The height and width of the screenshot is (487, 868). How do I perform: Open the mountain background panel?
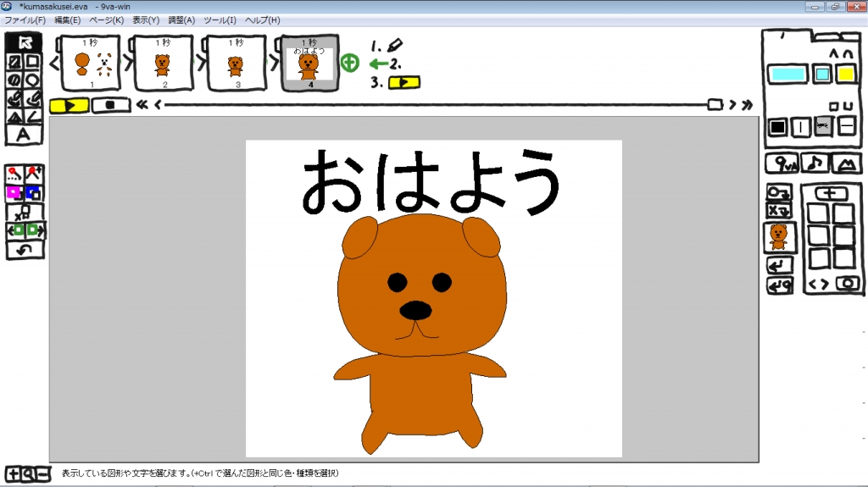(x=845, y=163)
